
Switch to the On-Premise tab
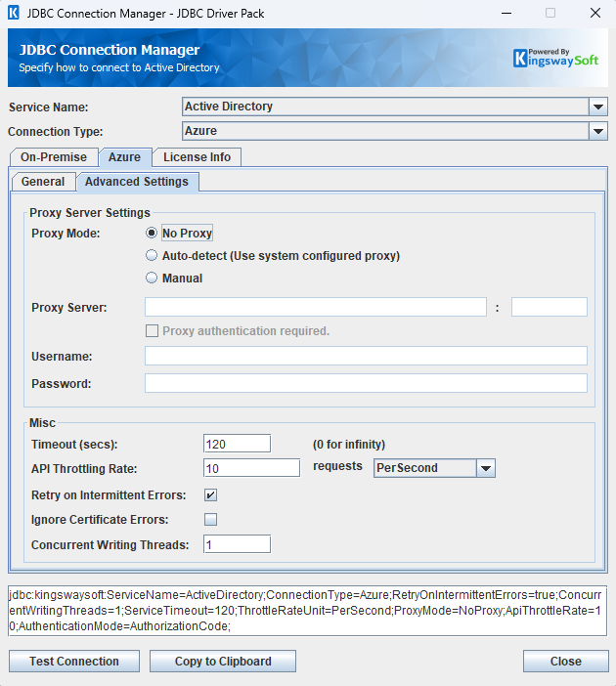click(53, 157)
